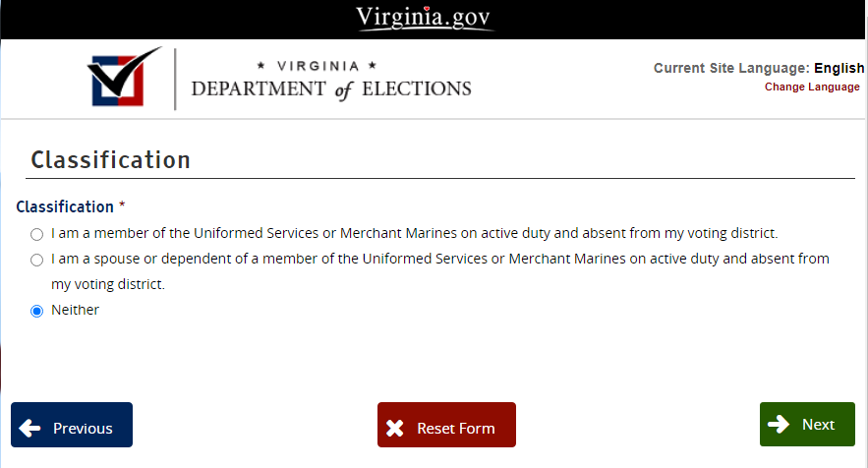Click the Classification field label with asterisk
The height and width of the screenshot is (468, 868).
[71, 206]
